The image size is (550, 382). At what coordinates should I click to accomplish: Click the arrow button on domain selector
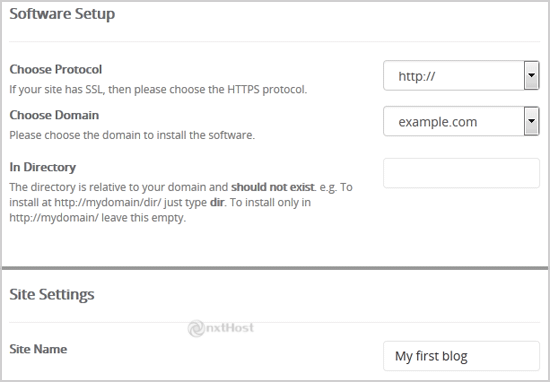(532, 121)
